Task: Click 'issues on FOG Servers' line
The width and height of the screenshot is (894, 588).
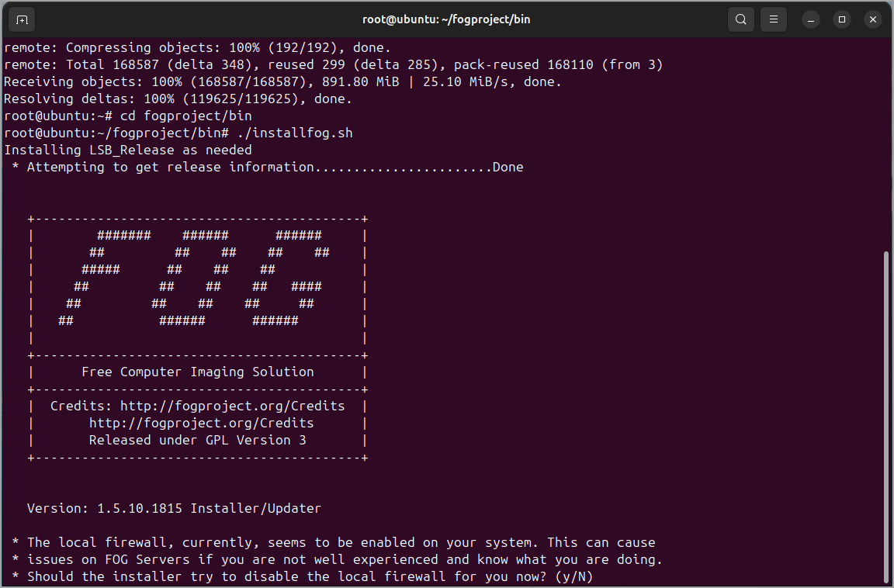Action: pyautogui.click(x=338, y=560)
